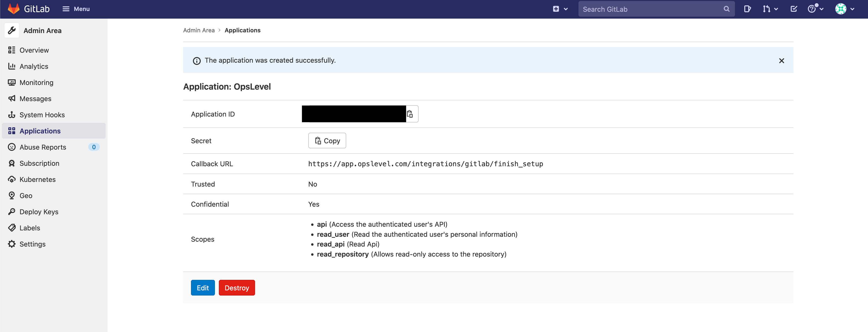
Task: Click the Monitoring monitor icon
Action: pyautogui.click(x=12, y=82)
